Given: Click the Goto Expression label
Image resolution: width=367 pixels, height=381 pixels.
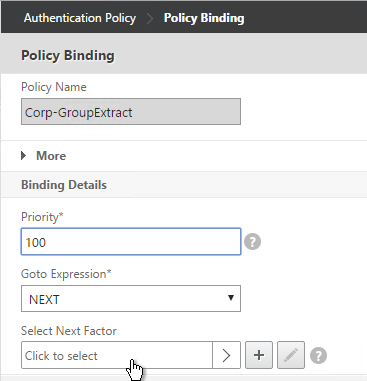Looking at the screenshot, I should pos(66,274).
